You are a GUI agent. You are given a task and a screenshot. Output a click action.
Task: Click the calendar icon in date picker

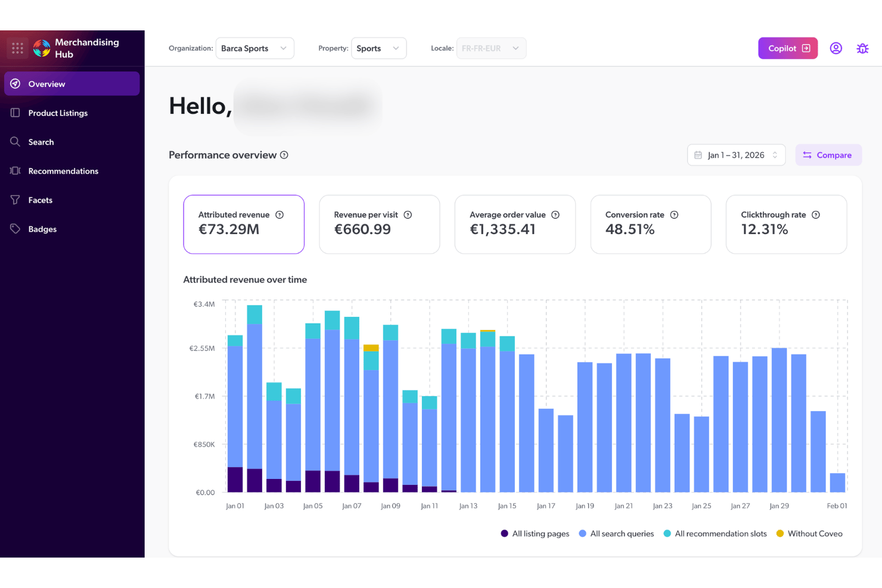click(698, 155)
